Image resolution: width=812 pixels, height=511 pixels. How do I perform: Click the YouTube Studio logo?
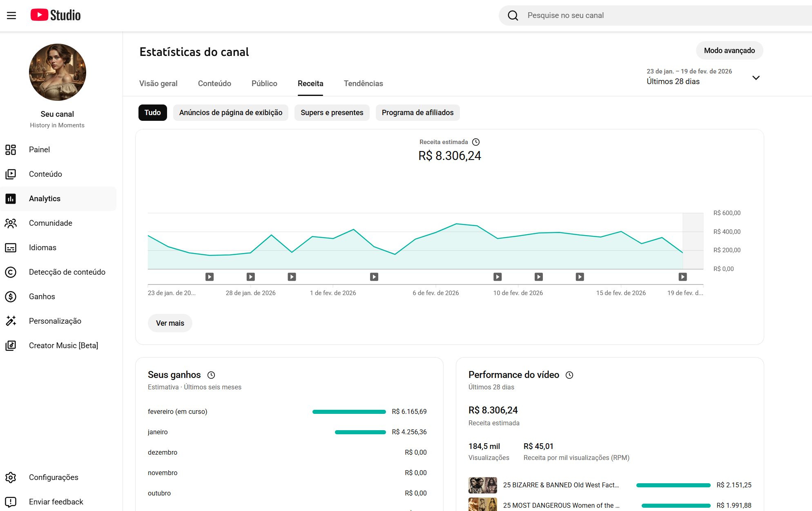pyautogui.click(x=56, y=15)
